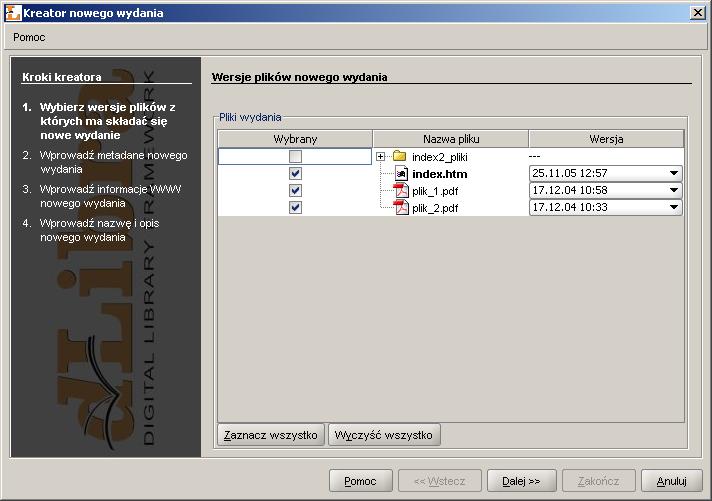Click the Wyczyść wszystko button
This screenshot has width=712, height=501.
click(384, 435)
